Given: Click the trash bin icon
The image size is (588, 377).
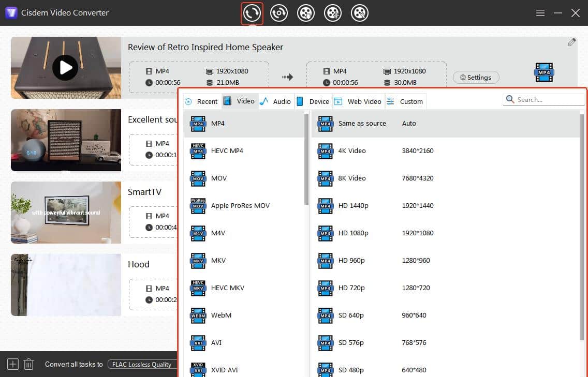Looking at the screenshot, I should [x=29, y=364].
